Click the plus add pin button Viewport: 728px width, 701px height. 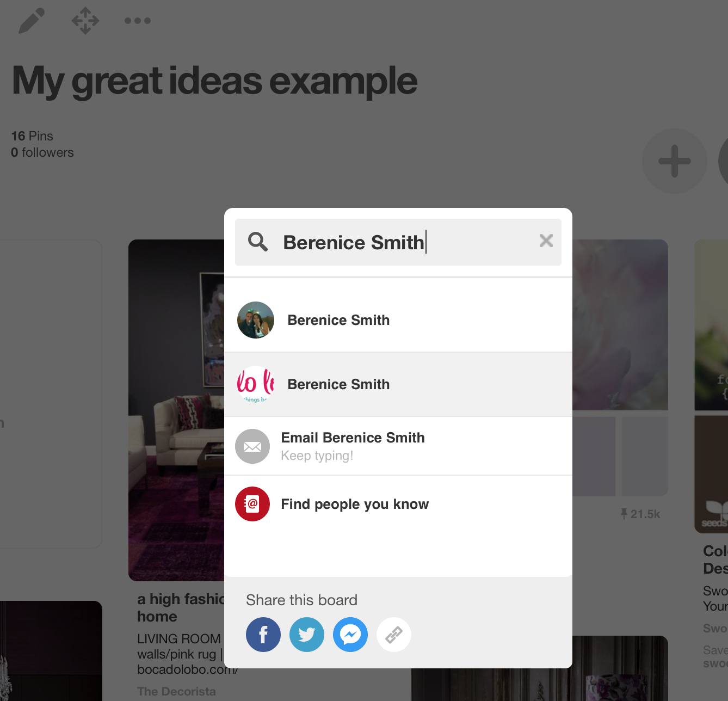[675, 161]
